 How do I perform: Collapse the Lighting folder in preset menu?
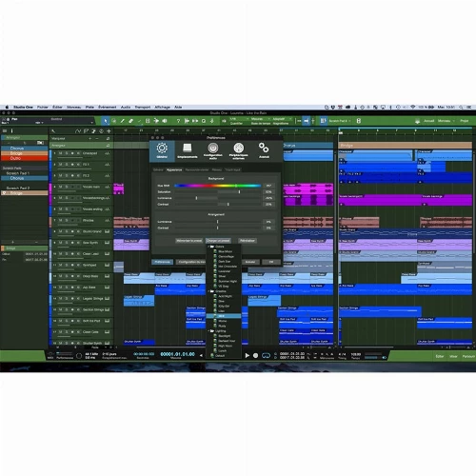pyautogui.click(x=209, y=331)
